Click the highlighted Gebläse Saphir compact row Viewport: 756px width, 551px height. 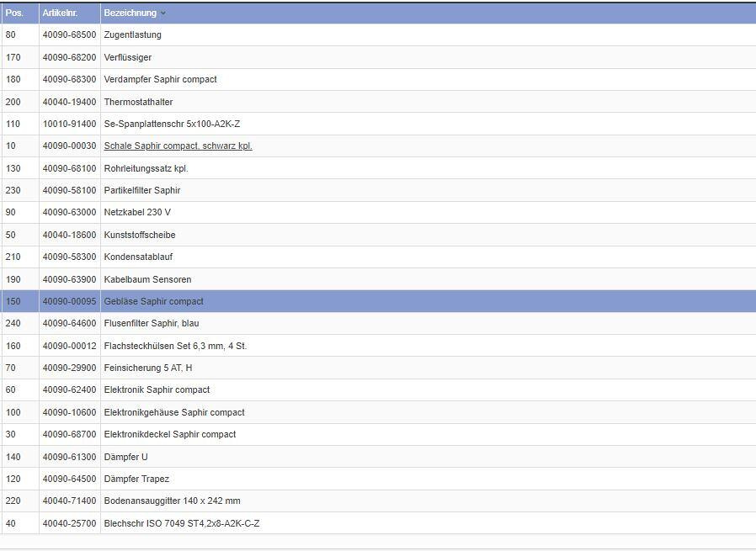(153, 301)
